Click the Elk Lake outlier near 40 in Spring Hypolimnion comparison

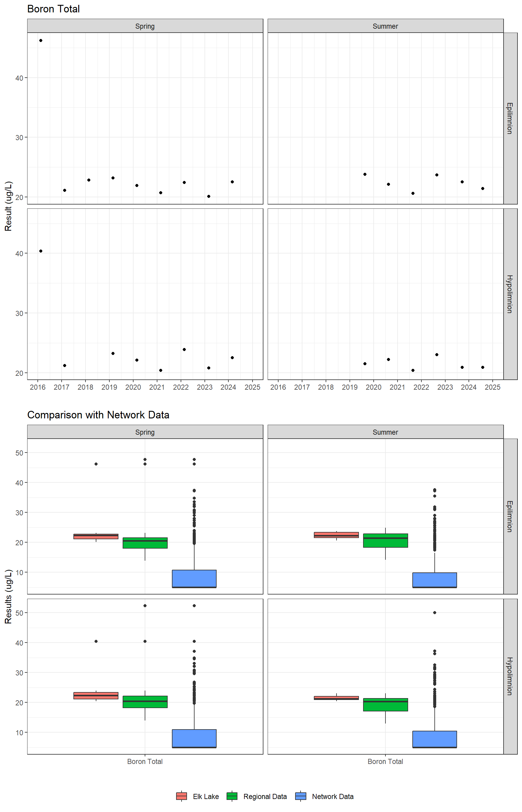[96, 641]
